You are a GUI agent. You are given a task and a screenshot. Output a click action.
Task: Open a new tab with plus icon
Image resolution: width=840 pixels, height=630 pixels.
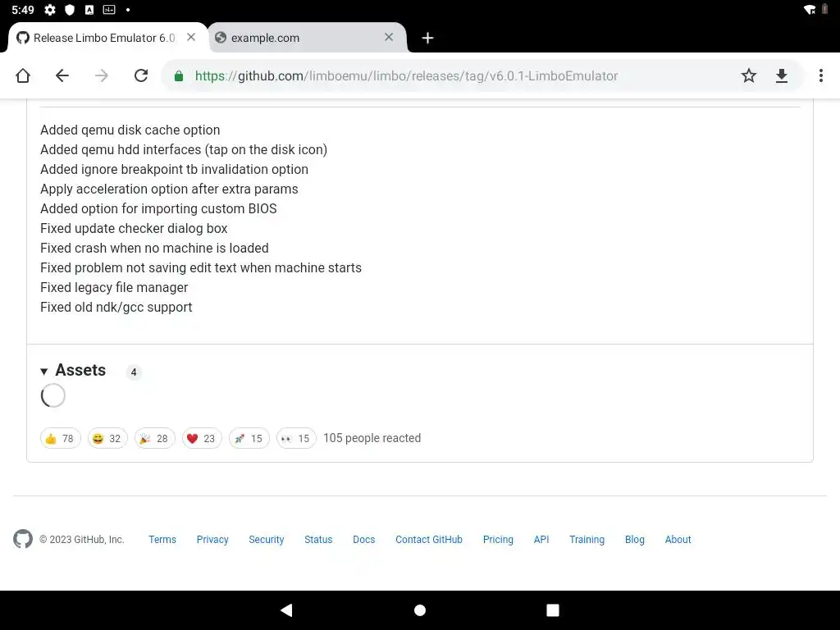pos(427,38)
